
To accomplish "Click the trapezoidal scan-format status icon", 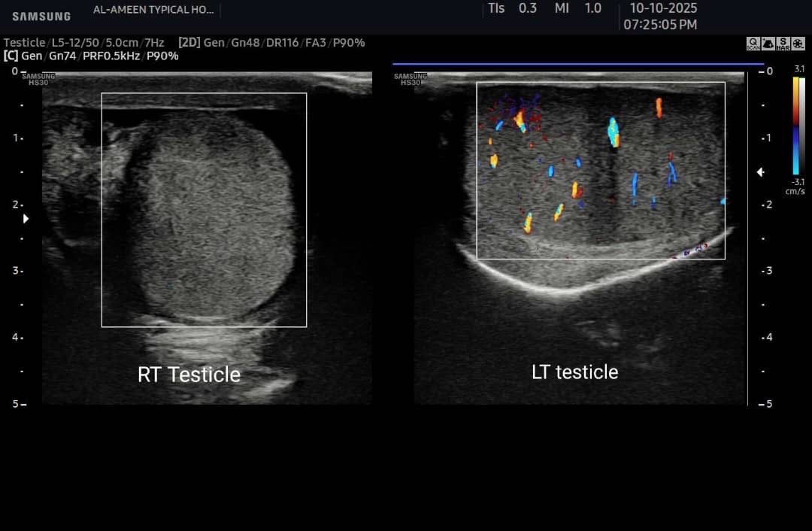I will point(768,44).
